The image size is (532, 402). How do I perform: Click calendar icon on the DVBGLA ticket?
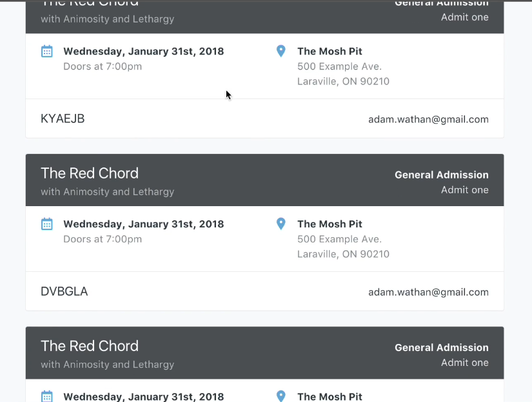click(x=47, y=224)
